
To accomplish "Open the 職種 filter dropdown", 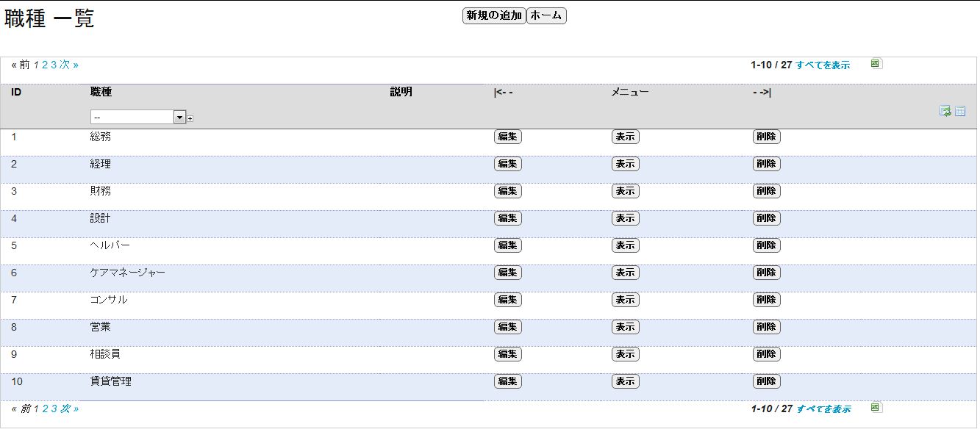I will [137, 117].
